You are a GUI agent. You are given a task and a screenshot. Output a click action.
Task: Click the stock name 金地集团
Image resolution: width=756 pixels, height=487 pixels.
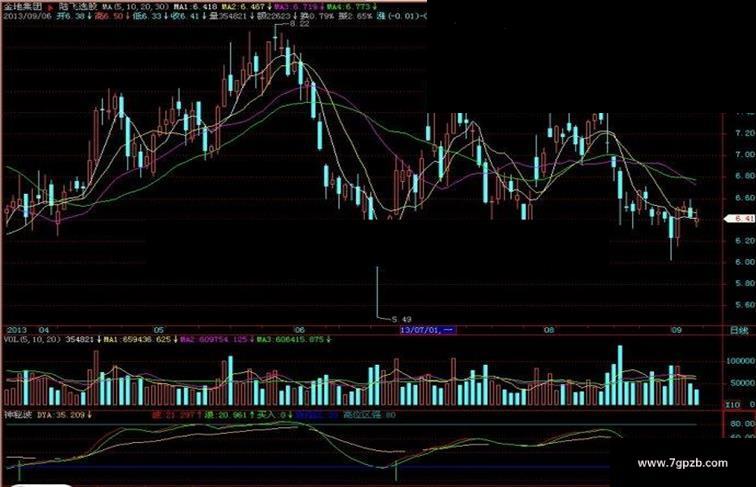pyautogui.click(x=23, y=7)
